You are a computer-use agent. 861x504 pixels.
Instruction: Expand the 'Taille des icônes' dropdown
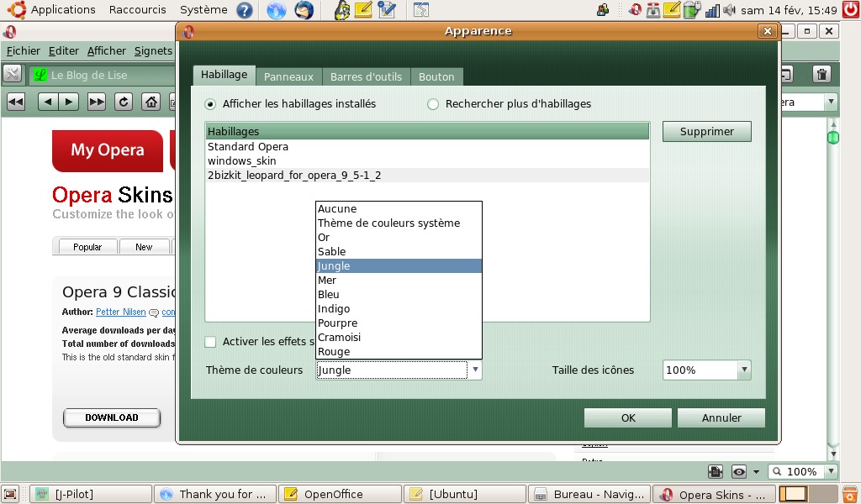[x=743, y=370]
